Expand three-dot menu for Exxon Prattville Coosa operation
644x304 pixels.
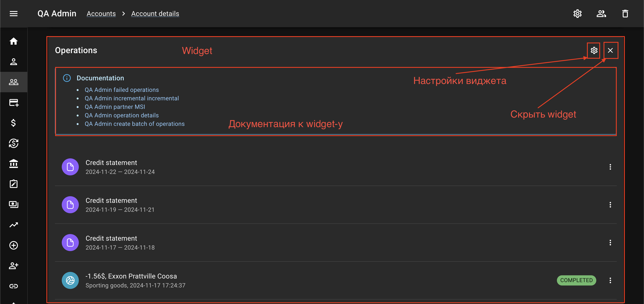610,280
